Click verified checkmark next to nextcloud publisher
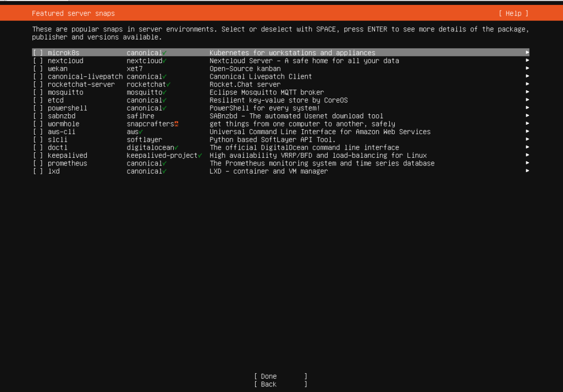This screenshot has width=563, height=392. (x=164, y=61)
